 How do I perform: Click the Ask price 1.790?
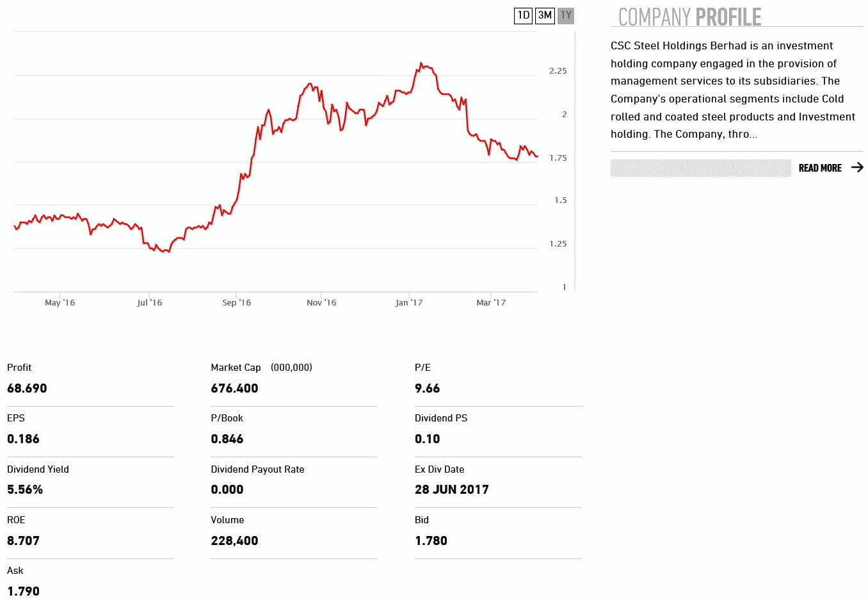23,591
